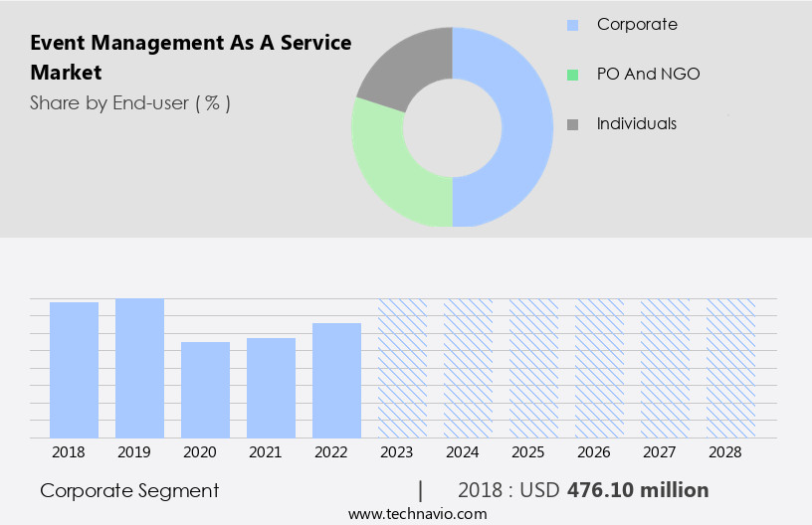This screenshot has height=525, width=812.
Task: Click the blue Corporate legend swatch
Action: coord(572,24)
